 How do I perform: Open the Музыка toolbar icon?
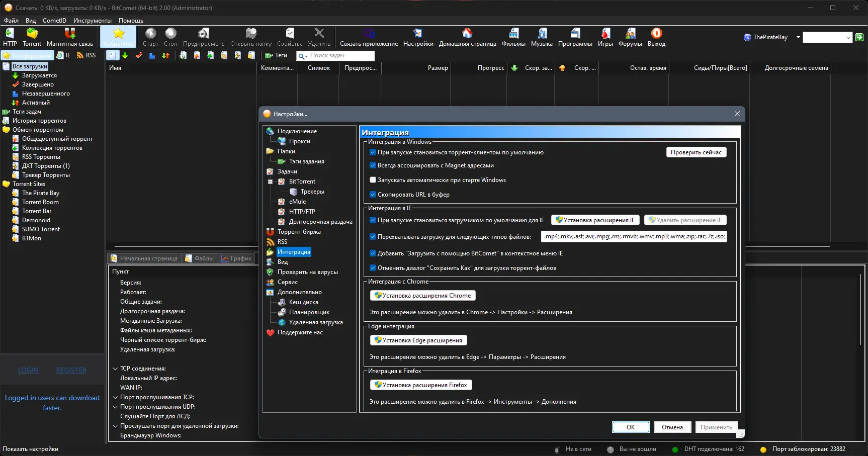542,37
